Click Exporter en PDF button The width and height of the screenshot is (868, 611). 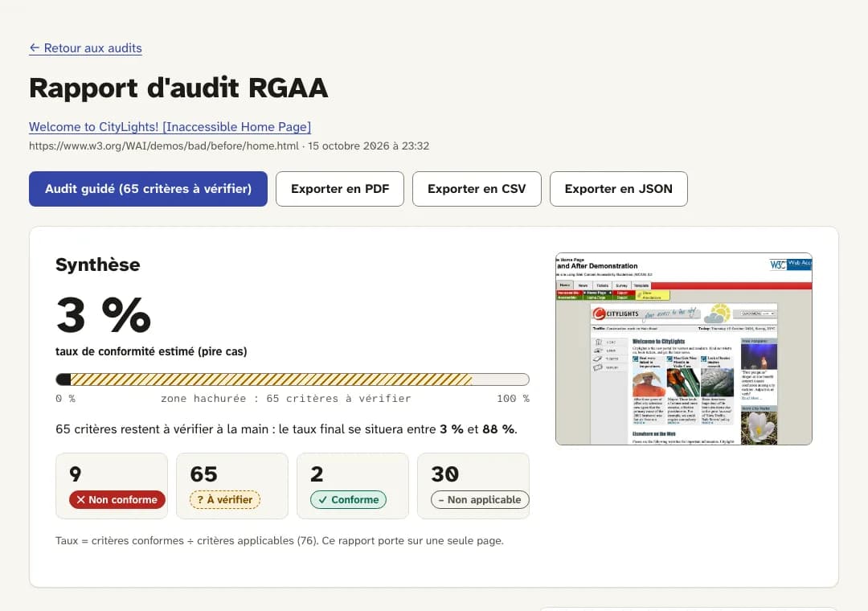point(340,189)
